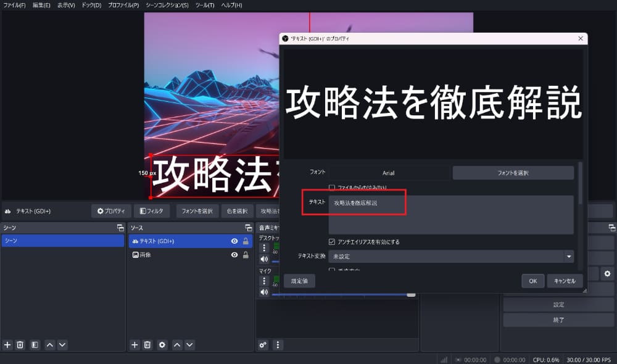
Task: Move the source up in the ソース list
Action: pos(178,345)
